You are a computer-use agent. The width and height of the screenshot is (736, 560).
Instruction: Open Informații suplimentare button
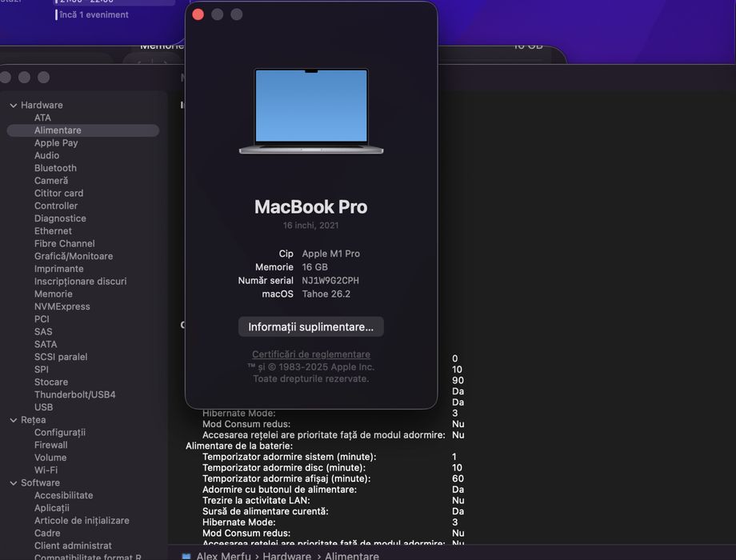310,326
